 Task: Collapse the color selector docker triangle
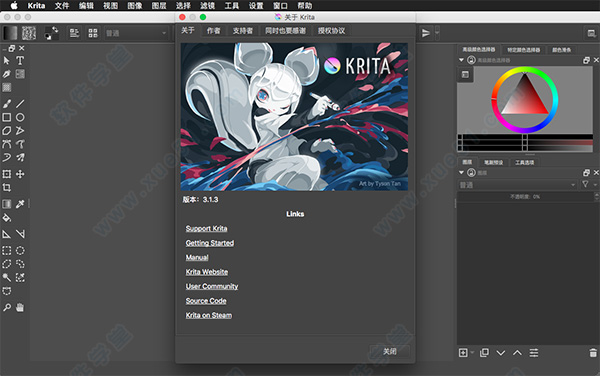(461, 60)
